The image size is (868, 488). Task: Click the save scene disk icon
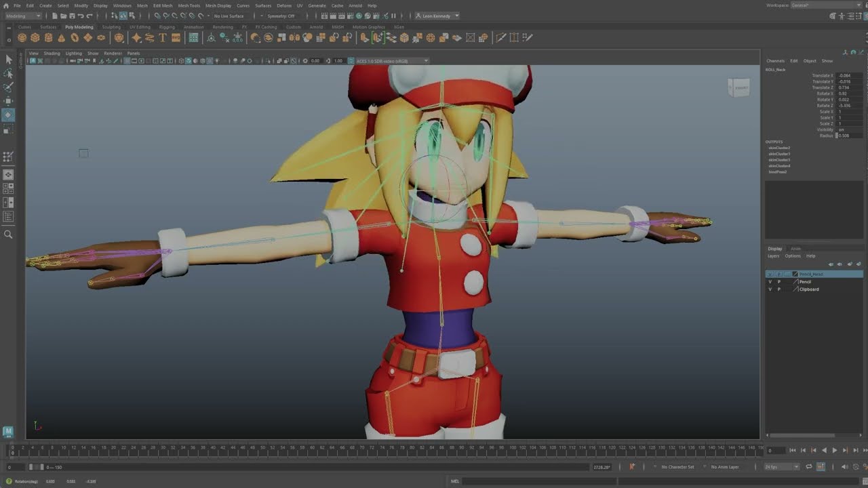point(72,16)
